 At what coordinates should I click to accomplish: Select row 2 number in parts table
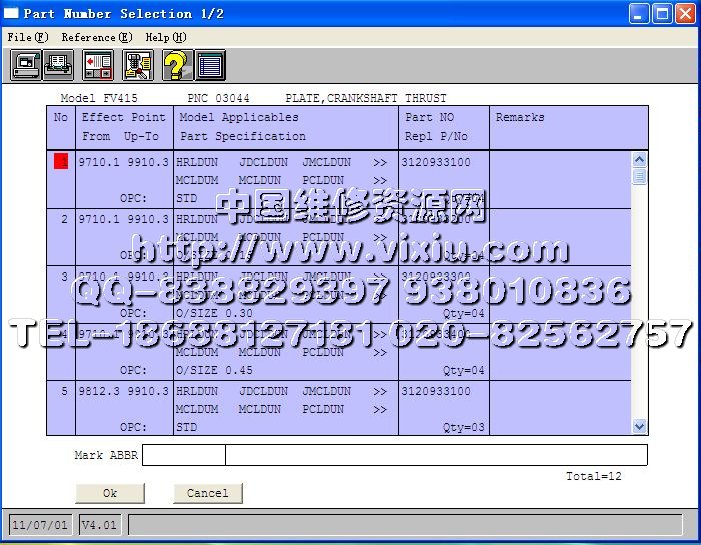pyautogui.click(x=64, y=219)
